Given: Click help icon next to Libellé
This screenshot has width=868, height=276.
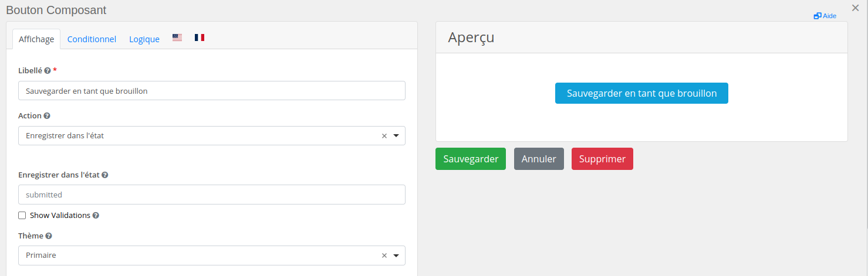Looking at the screenshot, I should click(48, 70).
